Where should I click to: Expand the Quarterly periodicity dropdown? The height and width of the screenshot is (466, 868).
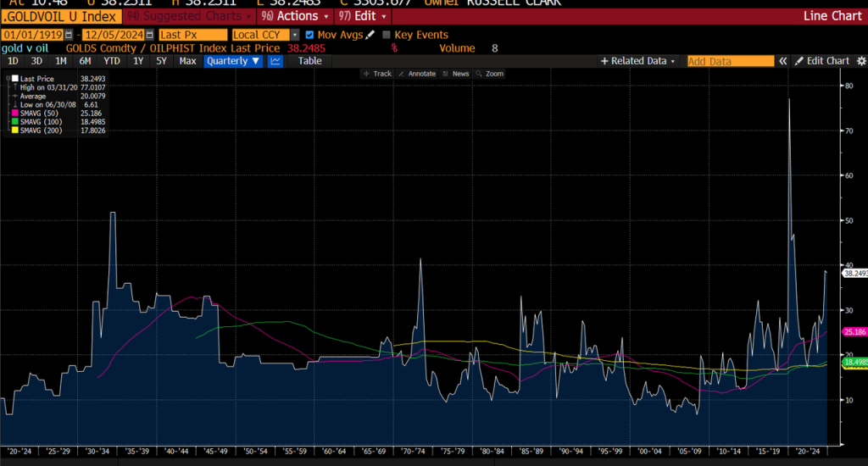[233, 61]
